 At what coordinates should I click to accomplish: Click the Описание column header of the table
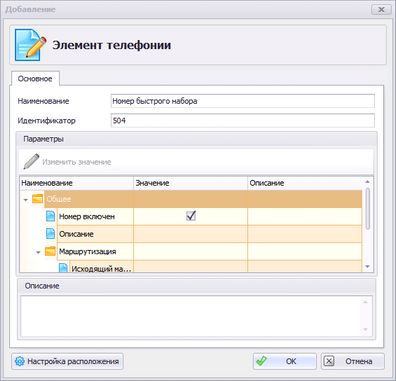click(x=305, y=183)
